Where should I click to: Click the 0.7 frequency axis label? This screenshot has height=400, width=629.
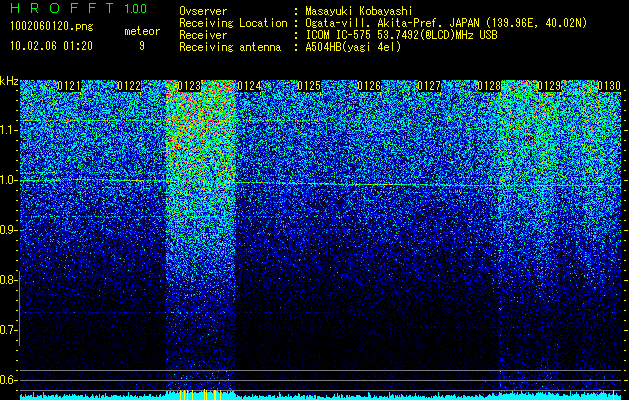click(x=8, y=330)
